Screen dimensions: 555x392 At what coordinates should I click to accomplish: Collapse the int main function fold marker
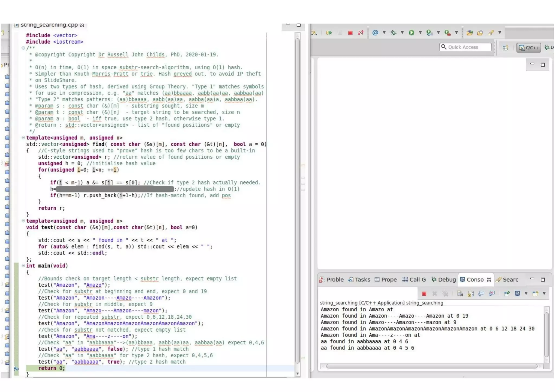pos(23,266)
